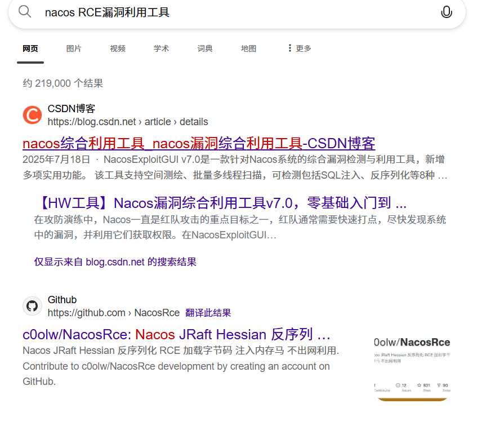504x430 pixels.
Task: Click the 2025年7月18日 result date
Action: 56,159
